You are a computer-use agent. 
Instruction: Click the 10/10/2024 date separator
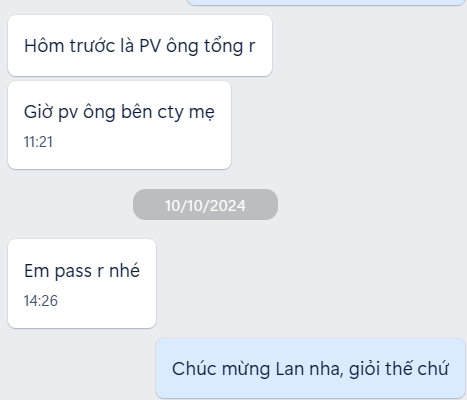coord(205,205)
